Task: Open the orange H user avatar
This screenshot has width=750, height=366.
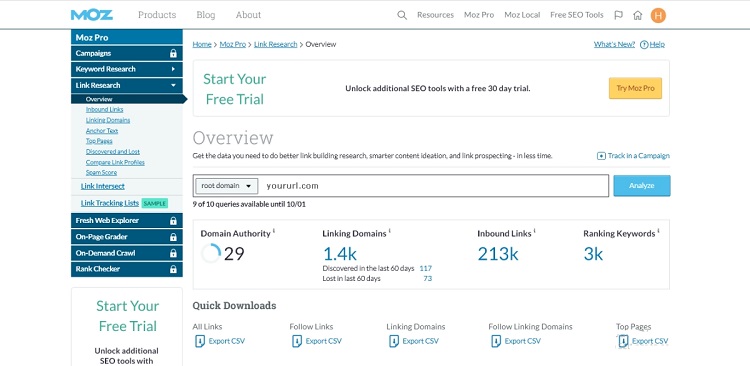Action: [658, 15]
